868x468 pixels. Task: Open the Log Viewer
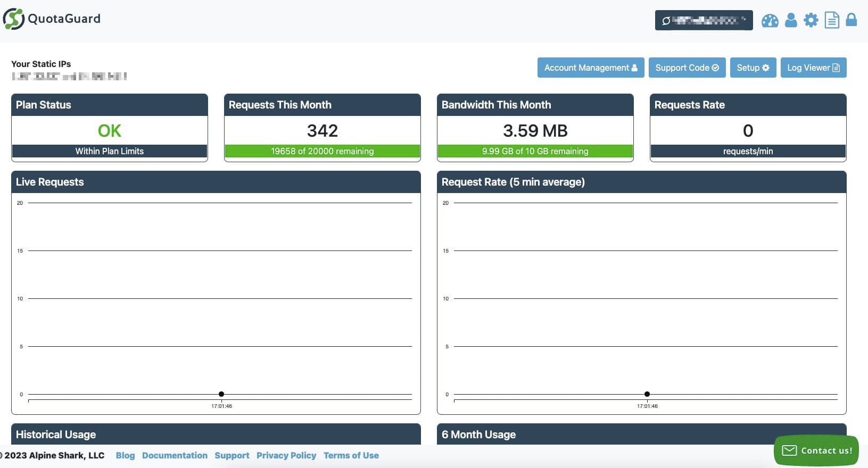[813, 68]
